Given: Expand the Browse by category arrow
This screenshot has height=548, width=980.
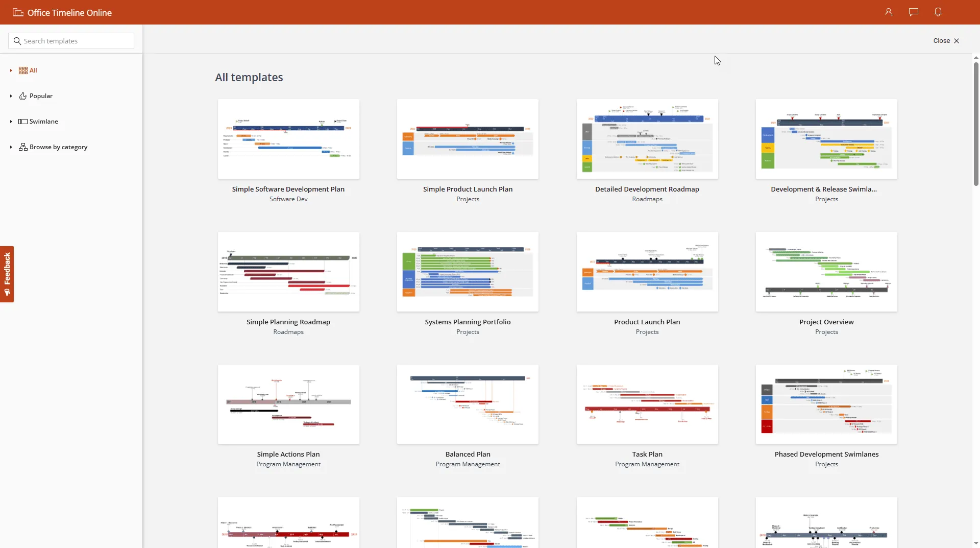Looking at the screenshot, I should 11,147.
